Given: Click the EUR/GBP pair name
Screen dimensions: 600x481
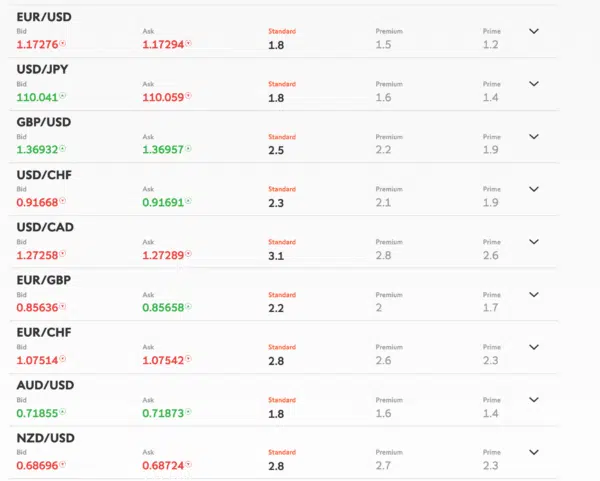Looking at the screenshot, I should point(44,280).
